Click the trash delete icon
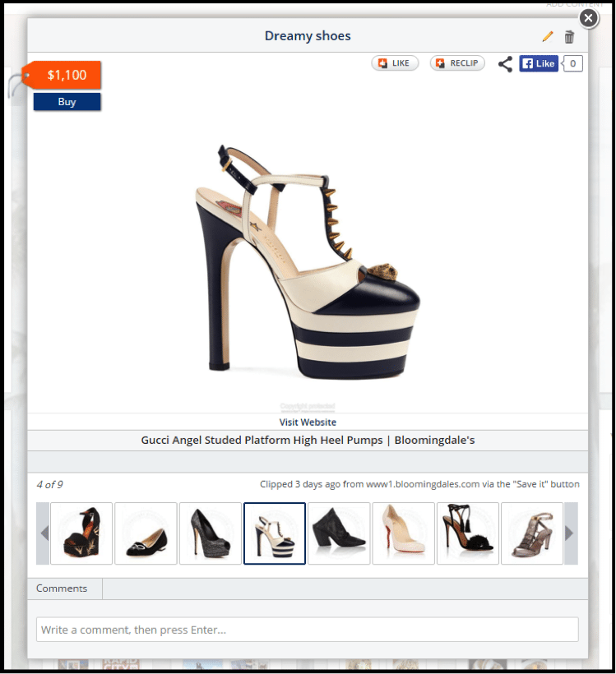This screenshot has width=616, height=674. coord(569,37)
